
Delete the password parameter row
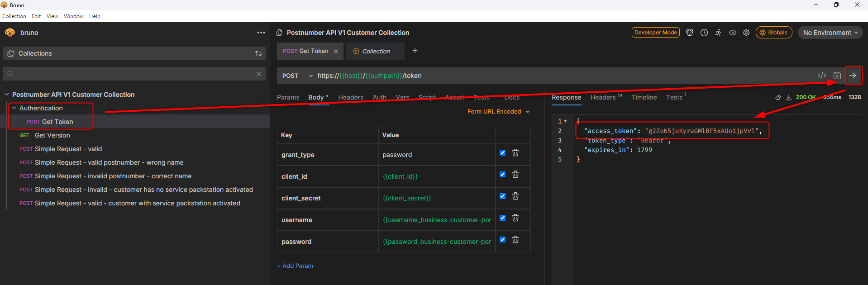(x=515, y=240)
